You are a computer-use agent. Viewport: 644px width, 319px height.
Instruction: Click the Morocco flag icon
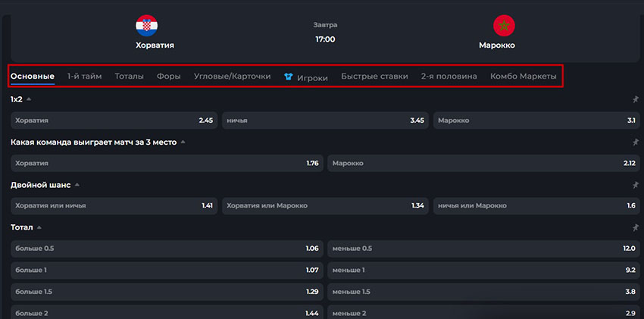pyautogui.click(x=504, y=26)
